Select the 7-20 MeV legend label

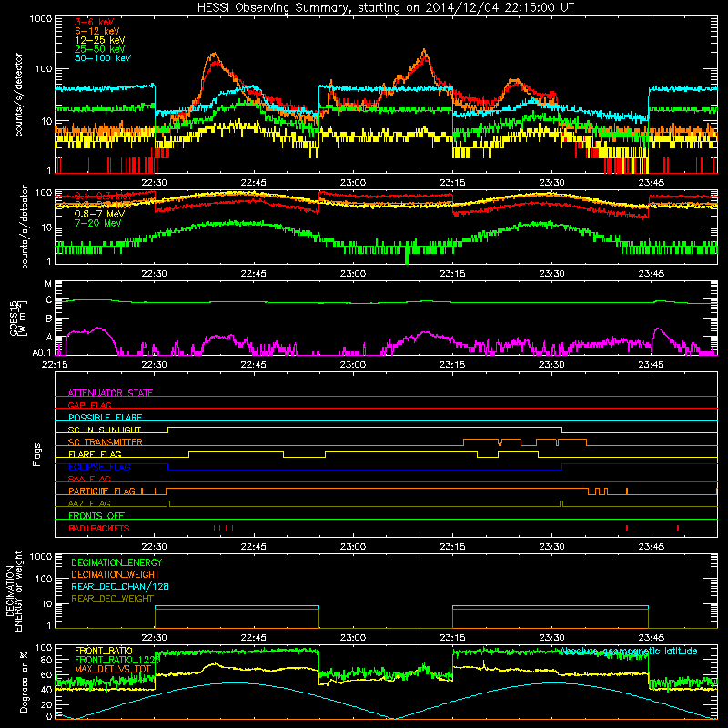point(98,223)
